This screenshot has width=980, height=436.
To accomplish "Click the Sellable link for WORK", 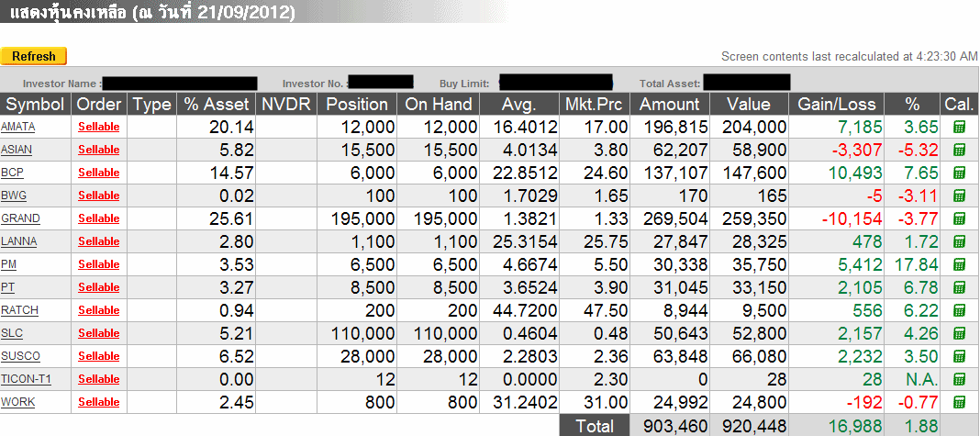I will click(99, 402).
